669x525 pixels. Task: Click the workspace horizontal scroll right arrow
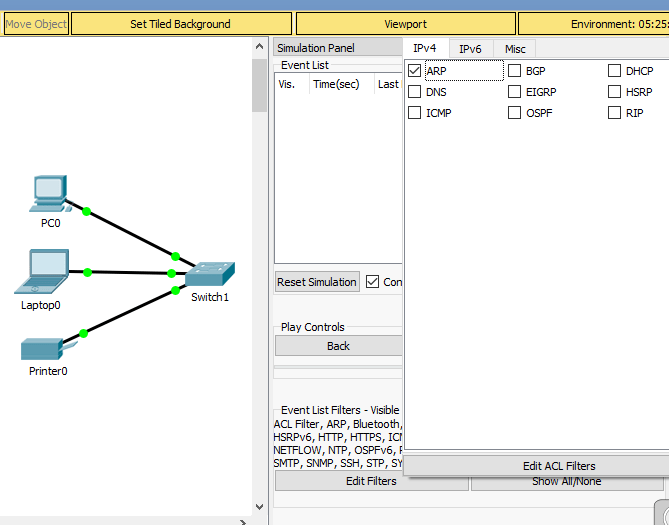(x=243, y=522)
